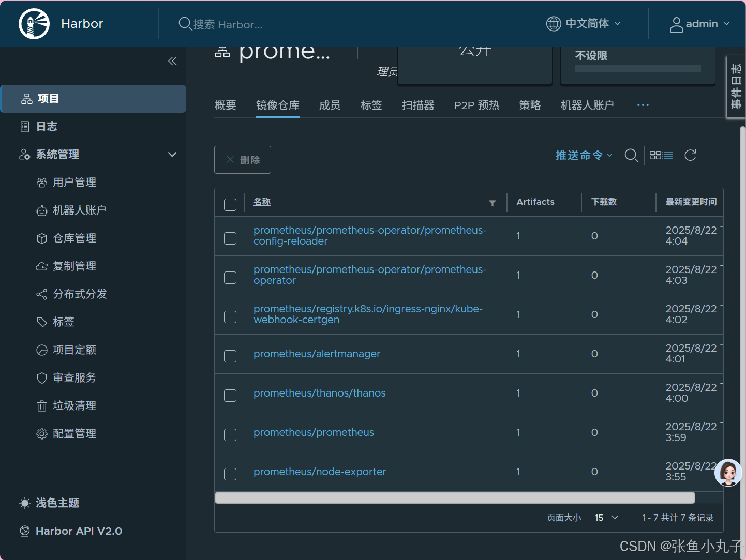Refresh the repository list
Screen dimensions: 746x560
[690, 155]
